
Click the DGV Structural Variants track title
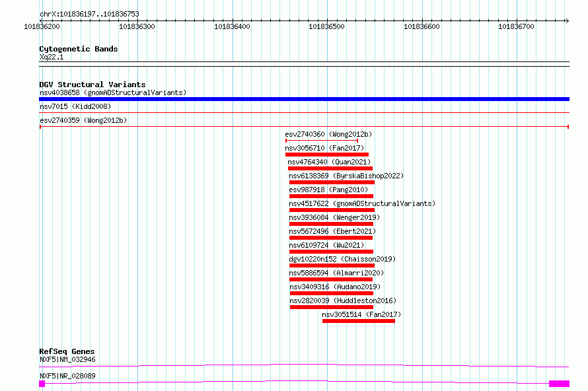click(92, 85)
